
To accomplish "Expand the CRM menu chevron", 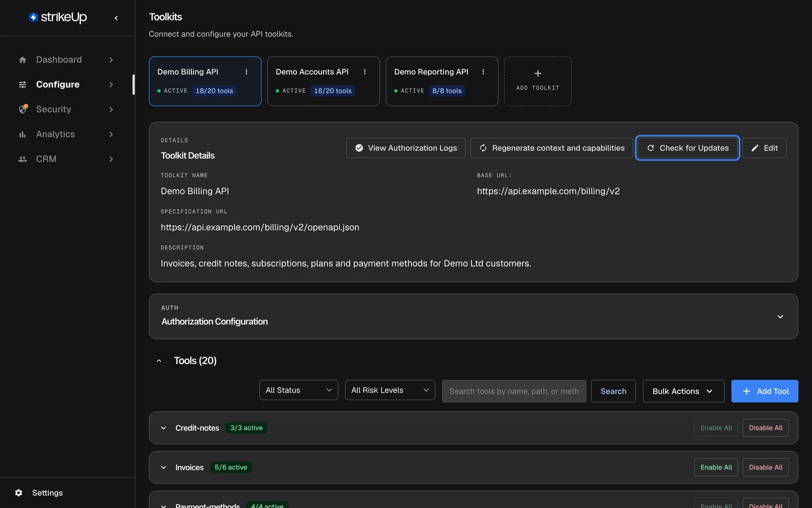I will (111, 159).
